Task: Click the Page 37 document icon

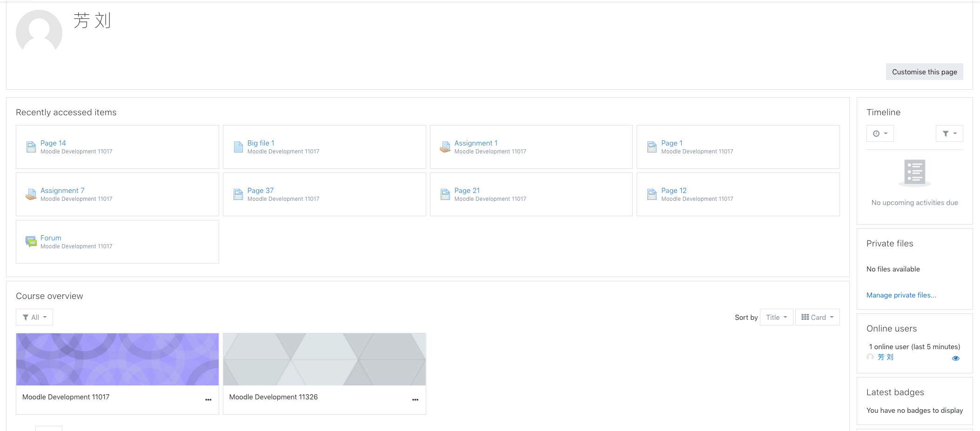Action: coord(238,194)
